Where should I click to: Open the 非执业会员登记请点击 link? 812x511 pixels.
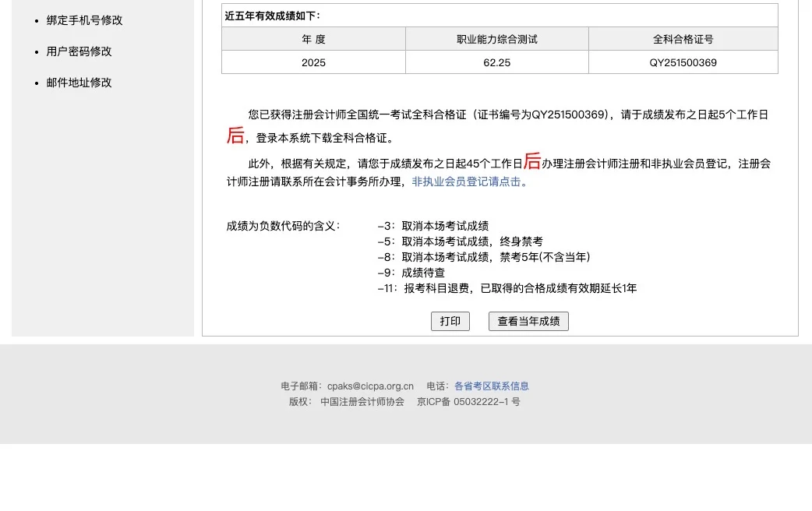pos(466,181)
